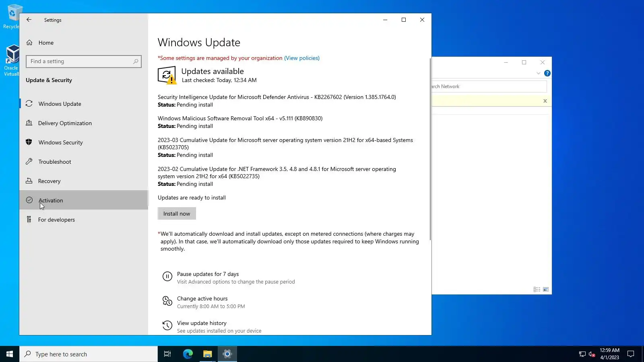Image resolution: width=644 pixels, height=362 pixels.
Task: Go to Settings Home
Action: click(x=84, y=43)
